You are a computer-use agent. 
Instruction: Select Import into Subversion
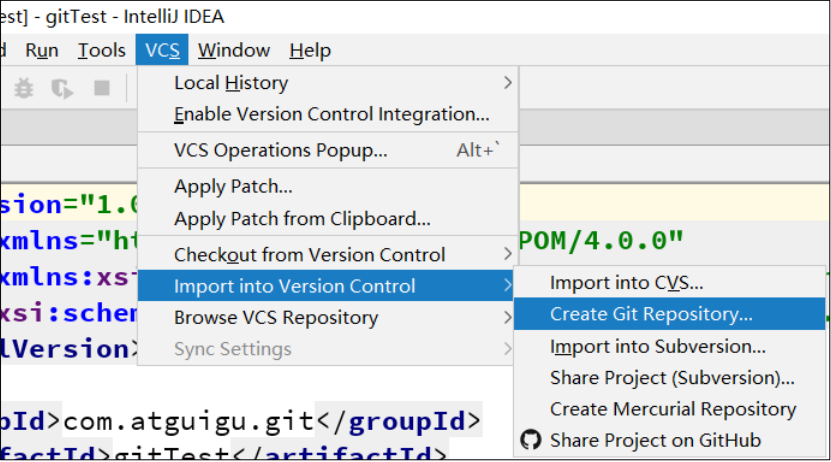coord(657,347)
